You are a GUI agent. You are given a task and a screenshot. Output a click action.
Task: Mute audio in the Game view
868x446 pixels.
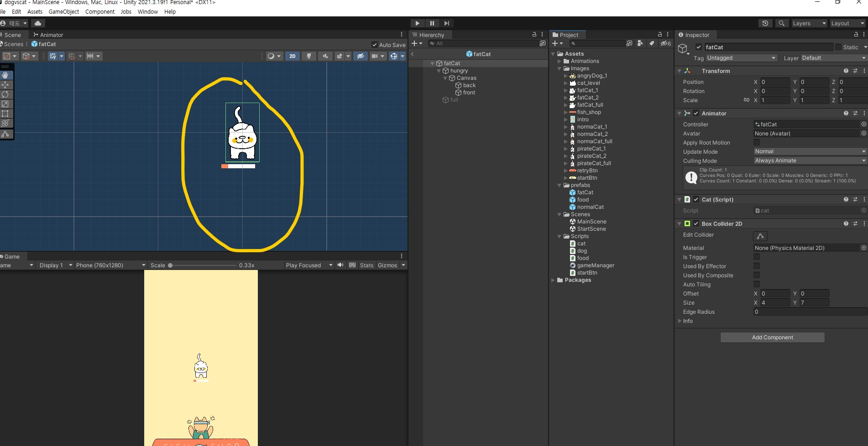(340, 265)
